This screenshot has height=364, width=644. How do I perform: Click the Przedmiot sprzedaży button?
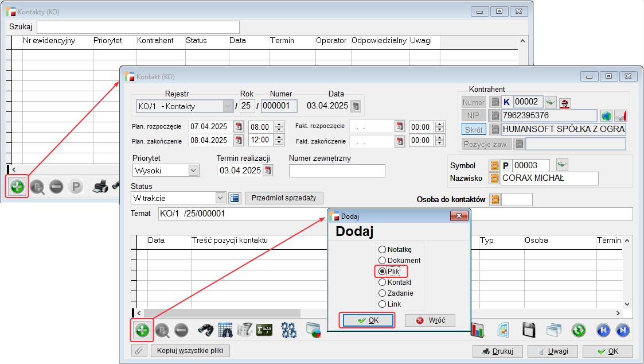tap(284, 198)
